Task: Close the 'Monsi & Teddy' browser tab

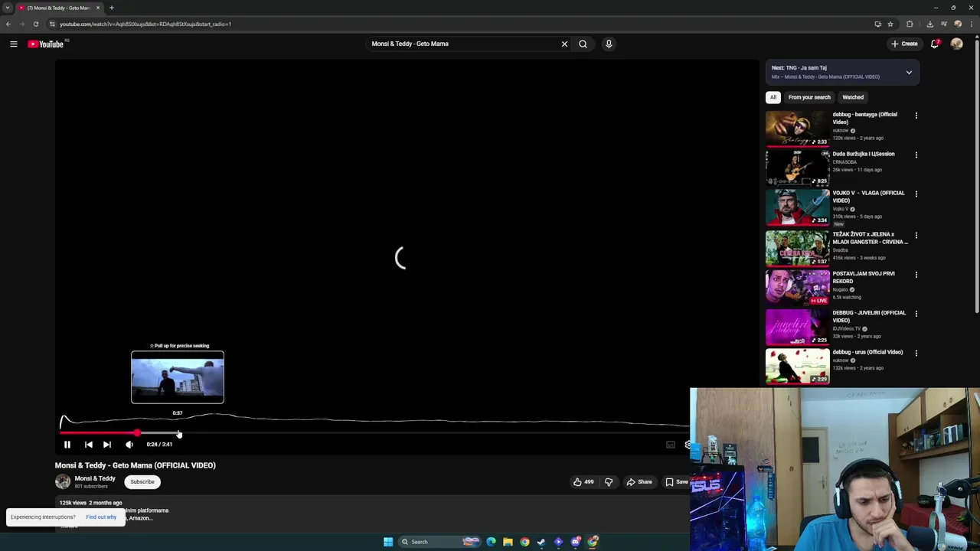Action: (x=98, y=8)
